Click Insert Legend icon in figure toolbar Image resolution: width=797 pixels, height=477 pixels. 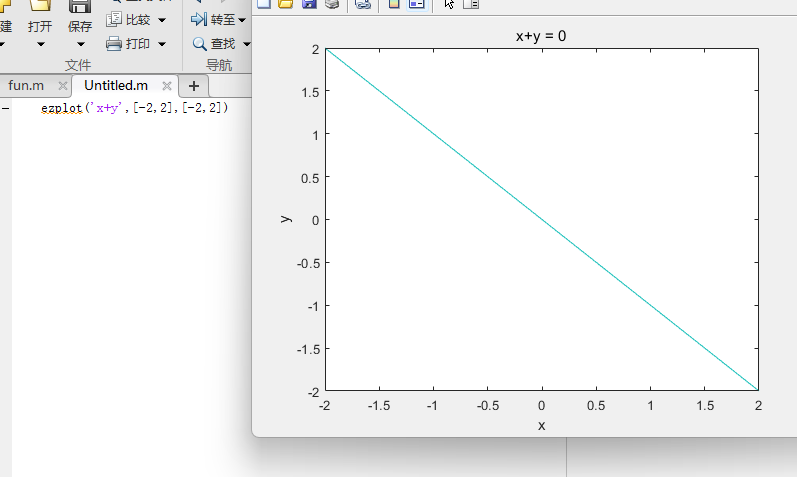pos(417,4)
